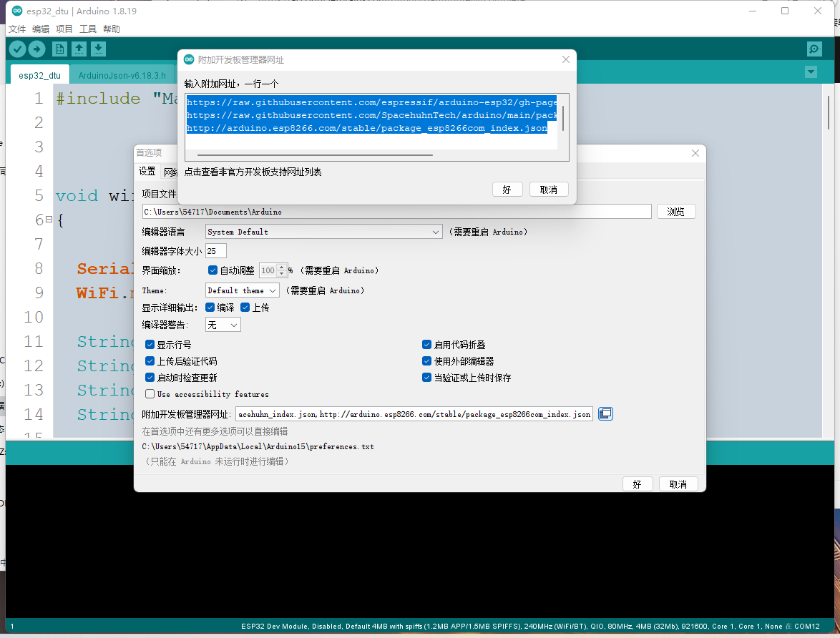The image size is (840, 638).
Task: Open a sketch using the Open icon
Action: pos(79,49)
